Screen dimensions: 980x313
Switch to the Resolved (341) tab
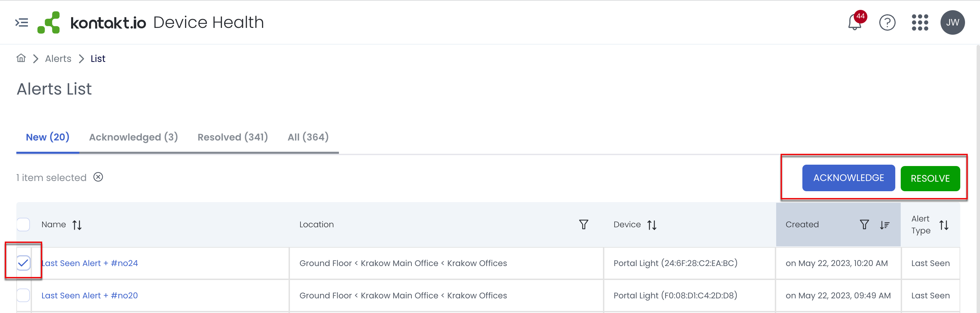233,137
